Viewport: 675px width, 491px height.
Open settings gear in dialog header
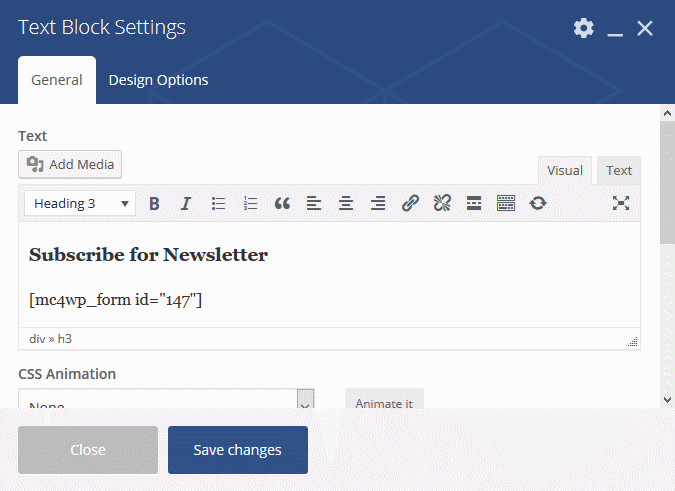(583, 28)
